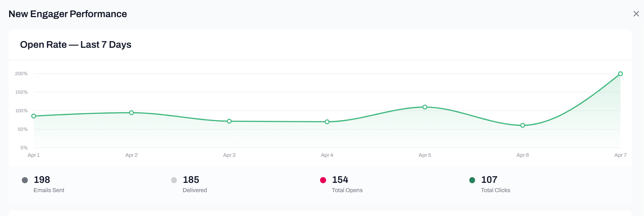Click the Apr 7 data point at 200%

[620, 74]
